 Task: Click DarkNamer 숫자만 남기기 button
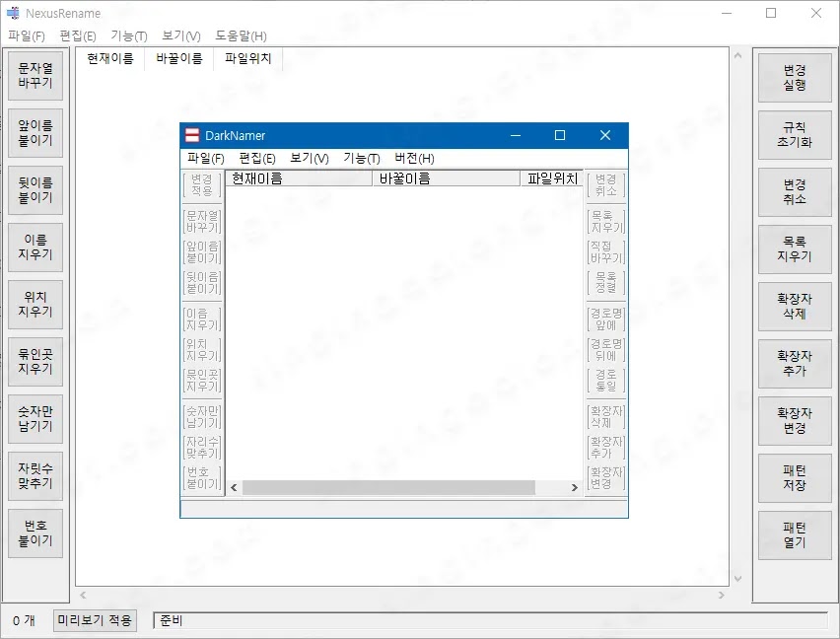[x=202, y=417]
